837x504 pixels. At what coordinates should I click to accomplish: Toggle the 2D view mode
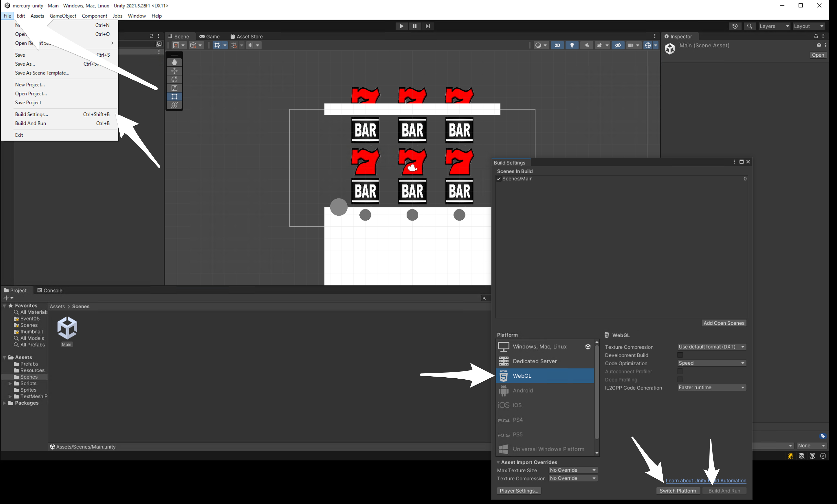point(557,45)
